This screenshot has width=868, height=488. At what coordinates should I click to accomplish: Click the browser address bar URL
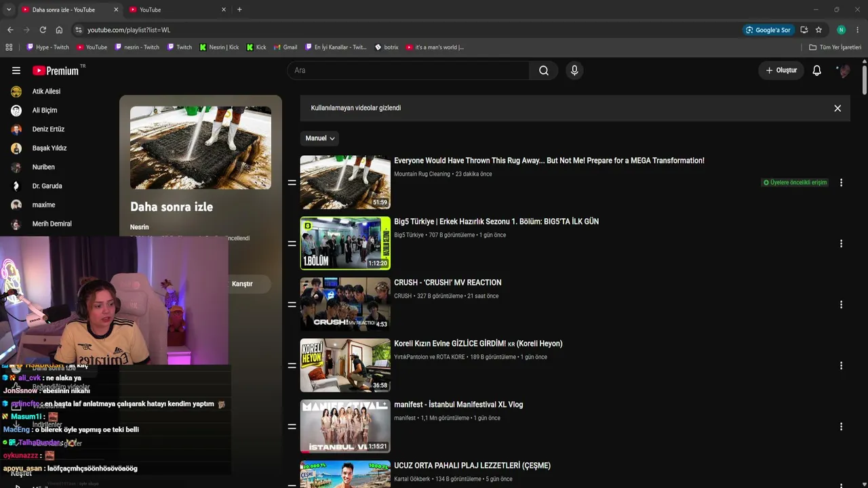[x=129, y=30]
